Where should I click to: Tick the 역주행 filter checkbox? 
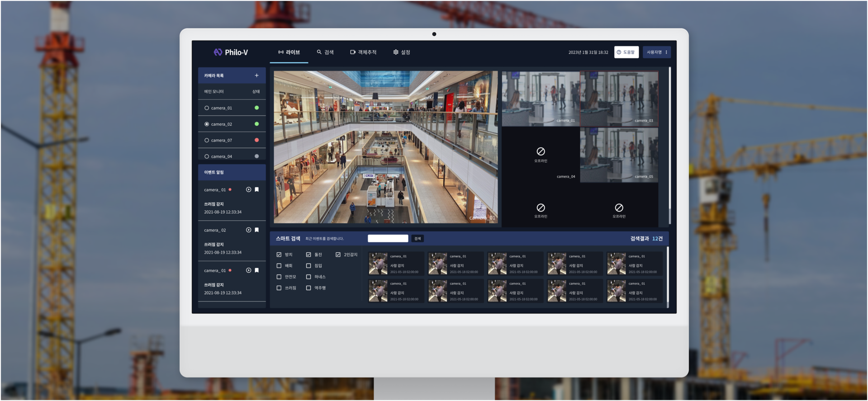(x=308, y=288)
